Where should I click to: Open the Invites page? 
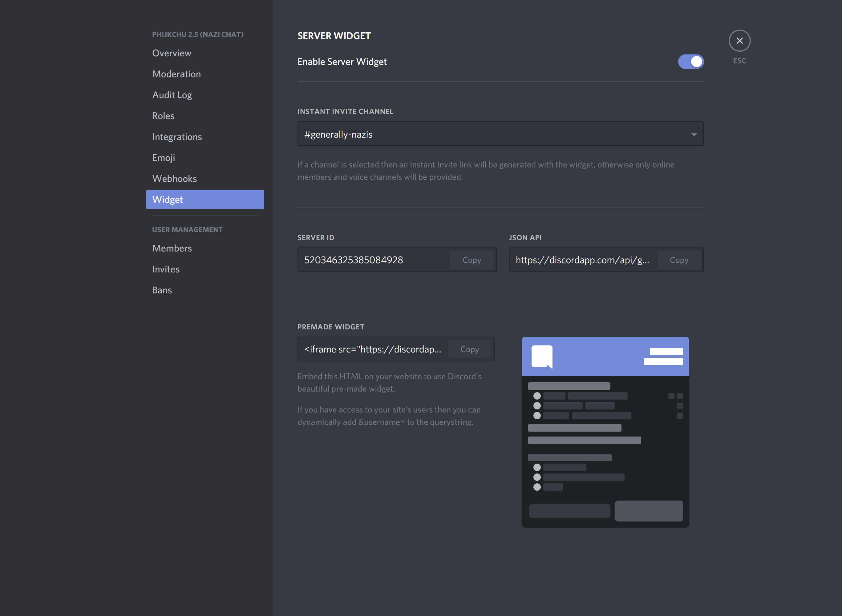[x=205, y=269]
